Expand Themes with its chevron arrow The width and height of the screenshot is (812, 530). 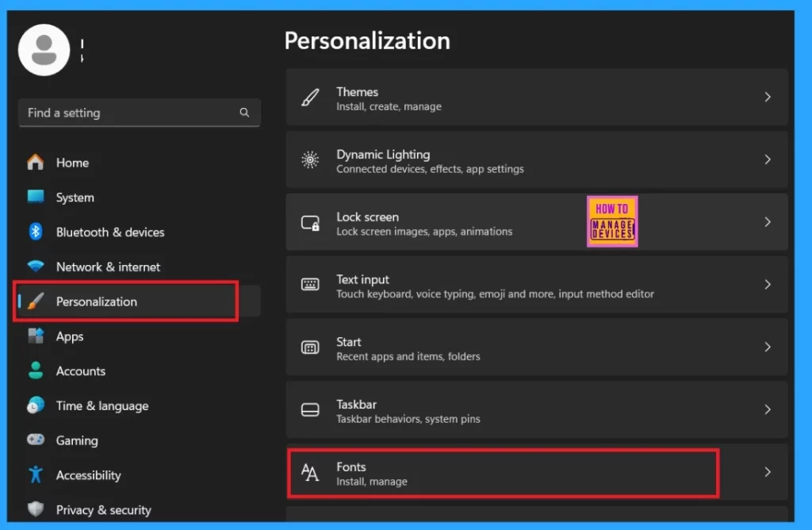[x=768, y=97]
